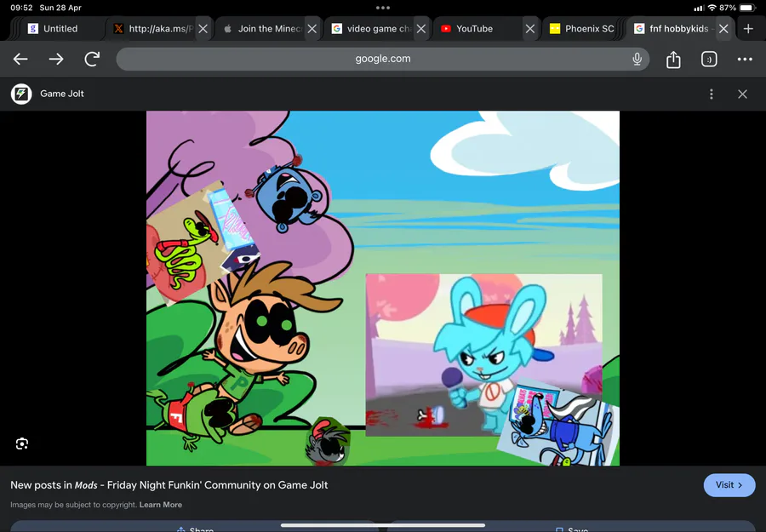Close the image preview panel
766x532 pixels.
click(742, 94)
